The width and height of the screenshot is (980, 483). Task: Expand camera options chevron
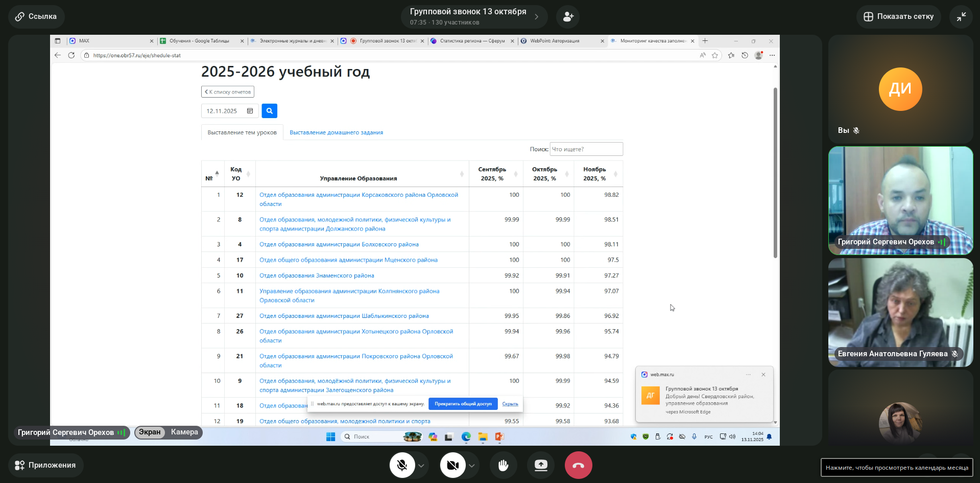coord(472,466)
